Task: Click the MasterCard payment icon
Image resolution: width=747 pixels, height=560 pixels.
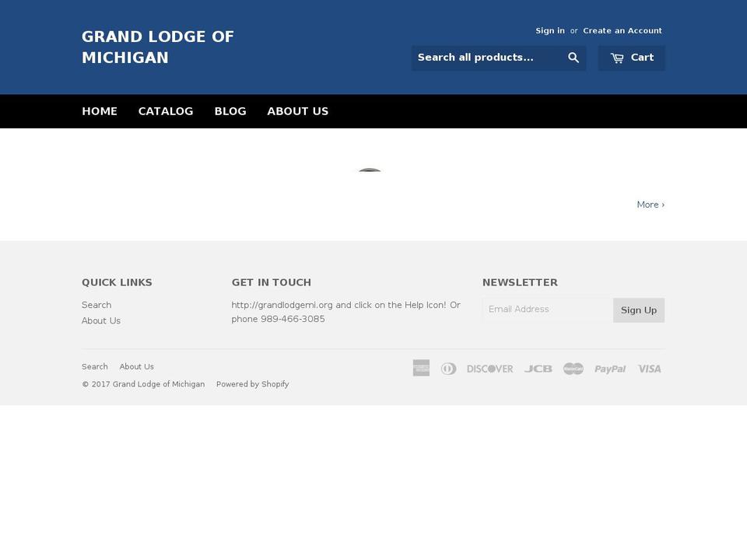Action: click(x=573, y=369)
